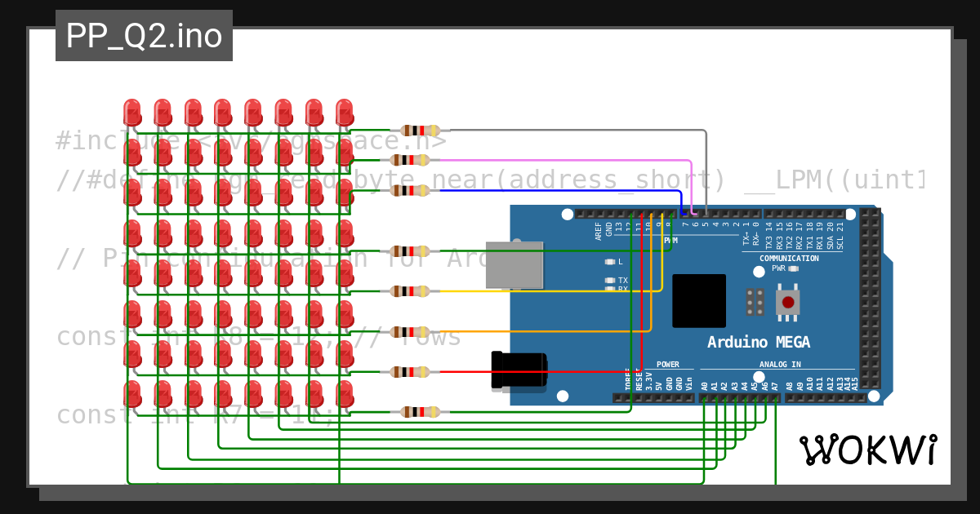980x514 pixels.
Task: Click the A0 analog input pin
Action: tap(704, 398)
